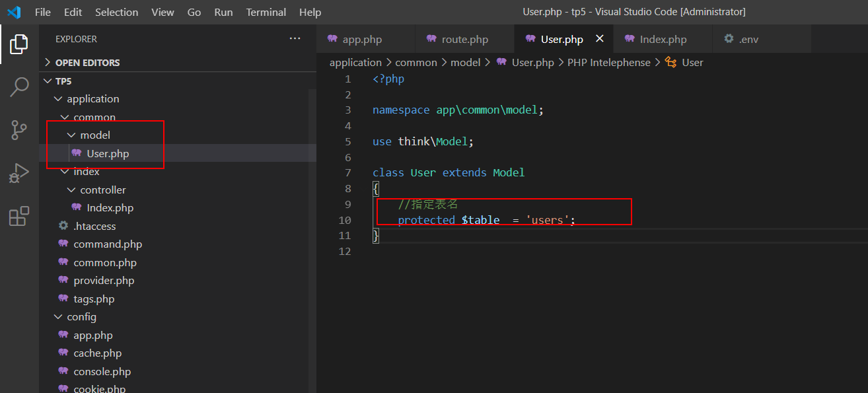Viewport: 868px width, 393px height.
Task: Switch to the Index.php tab
Action: (663, 39)
